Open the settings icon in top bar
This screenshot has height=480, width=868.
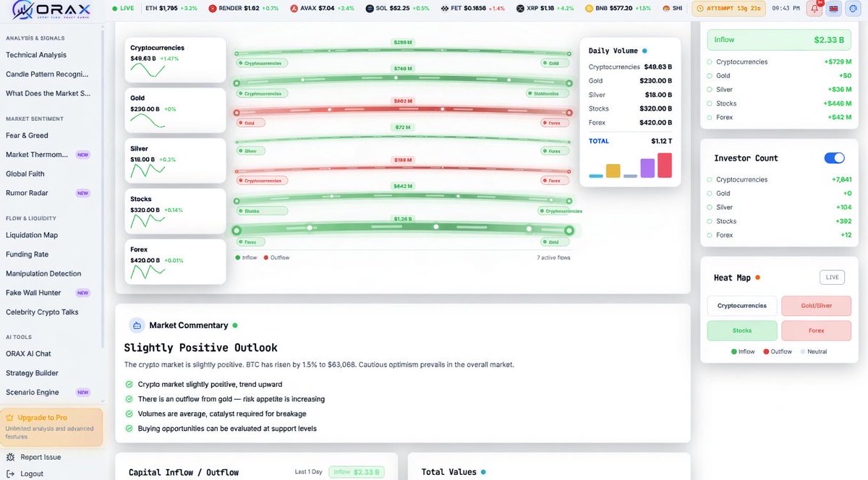[x=852, y=9]
